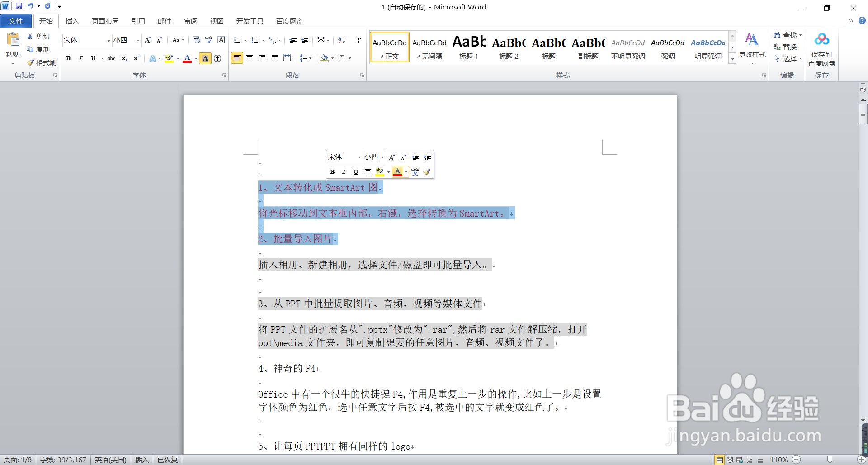Click the Copy (复制) button
The width and height of the screenshot is (868, 465).
tap(38, 49)
